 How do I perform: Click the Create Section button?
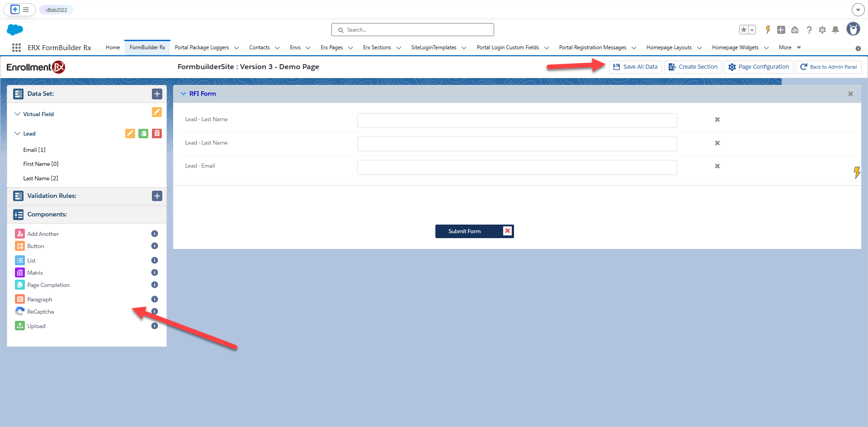pyautogui.click(x=693, y=67)
